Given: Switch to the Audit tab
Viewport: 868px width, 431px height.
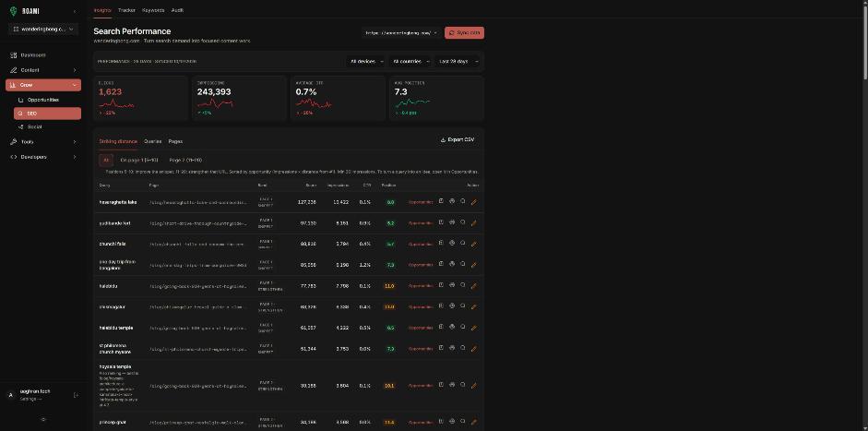Looking at the screenshot, I should (x=177, y=10).
